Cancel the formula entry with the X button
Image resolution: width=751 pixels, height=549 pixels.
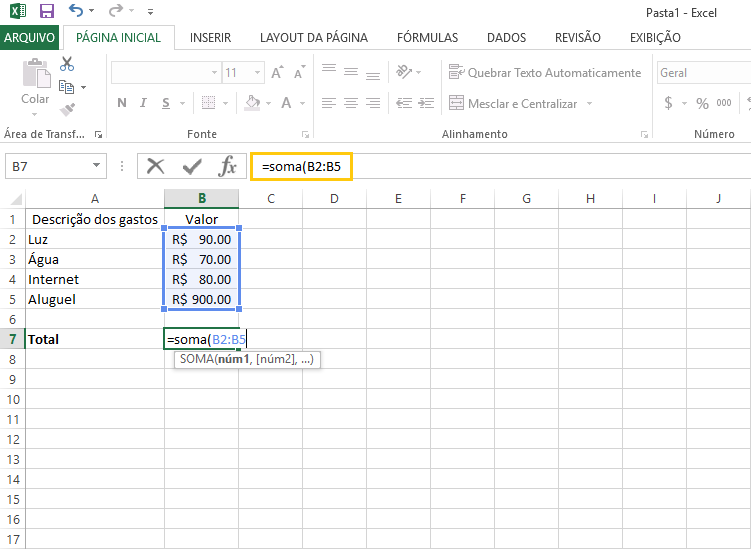tap(155, 166)
